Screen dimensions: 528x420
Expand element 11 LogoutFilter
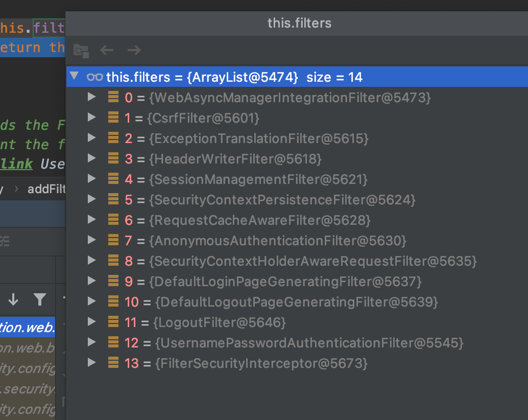pyautogui.click(x=91, y=322)
